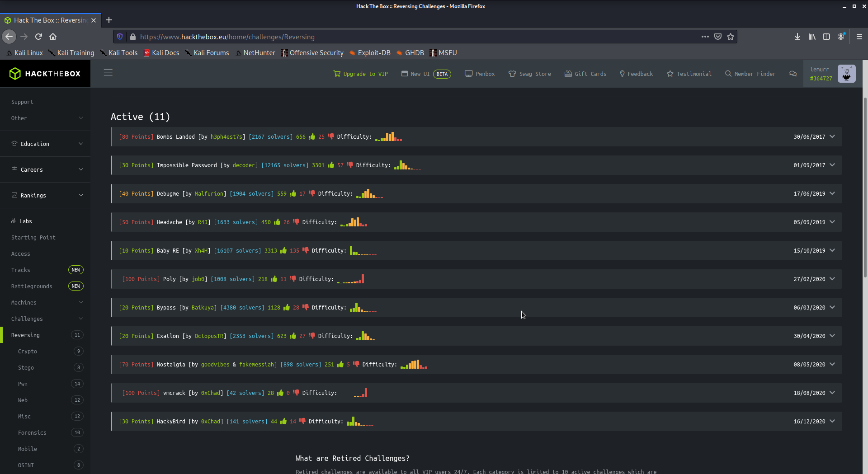Collapse the sidebar with the hamburger icon

click(108, 73)
